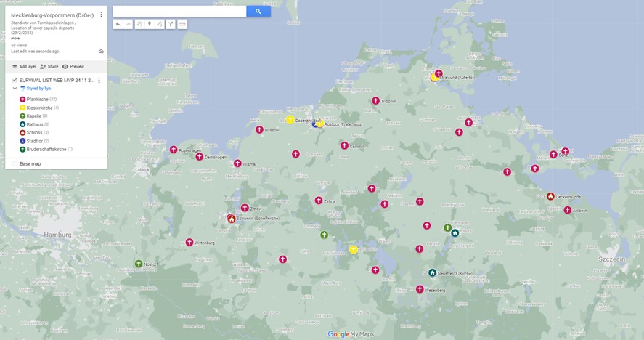Select the Add directions tool
The height and width of the screenshot is (340, 644).
[x=171, y=24]
